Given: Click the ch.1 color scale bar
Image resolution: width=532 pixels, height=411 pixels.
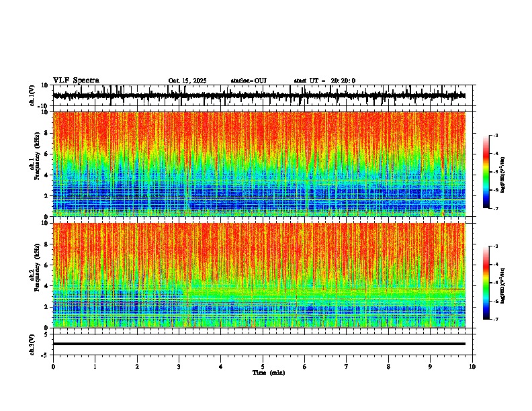Looking at the screenshot, I should (486, 172).
